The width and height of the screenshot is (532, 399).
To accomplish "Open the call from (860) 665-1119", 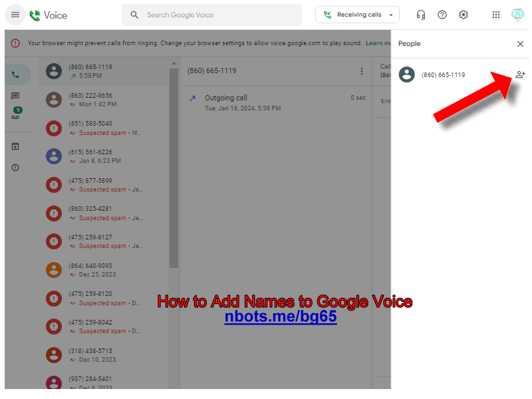I will [104, 71].
